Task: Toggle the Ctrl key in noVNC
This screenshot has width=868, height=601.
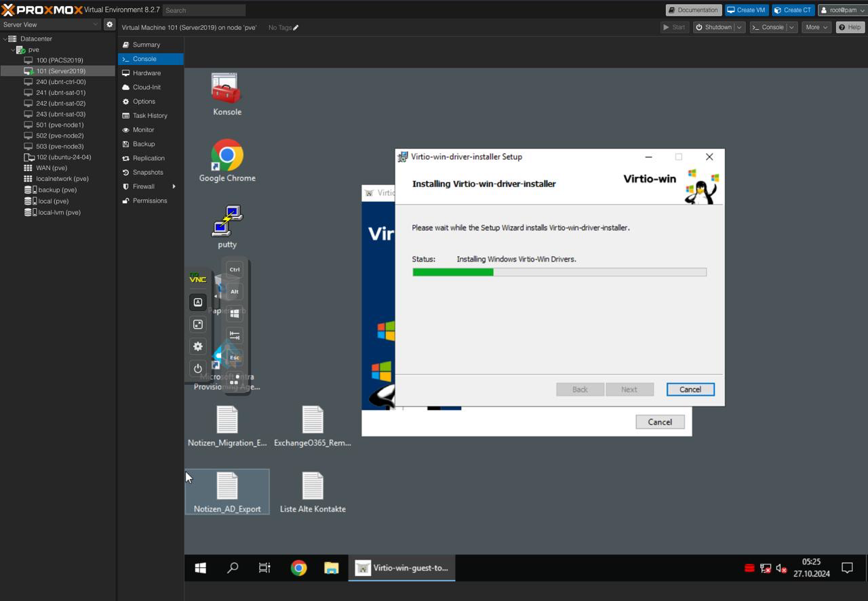Action: pyautogui.click(x=235, y=269)
